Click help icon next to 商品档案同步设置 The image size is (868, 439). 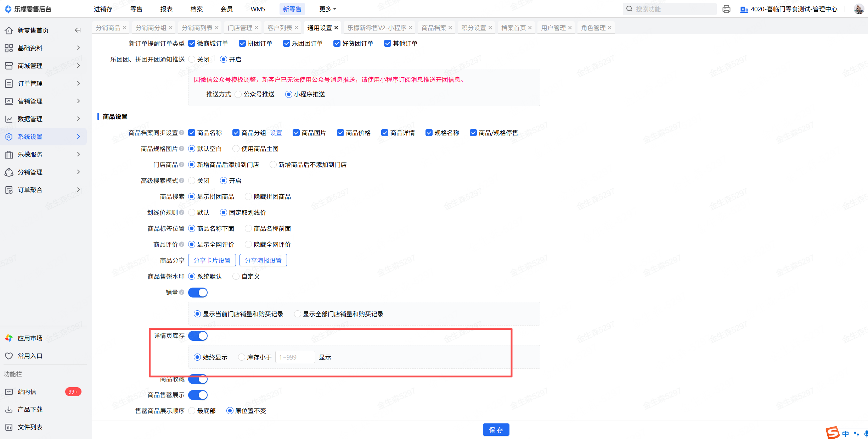pos(182,133)
